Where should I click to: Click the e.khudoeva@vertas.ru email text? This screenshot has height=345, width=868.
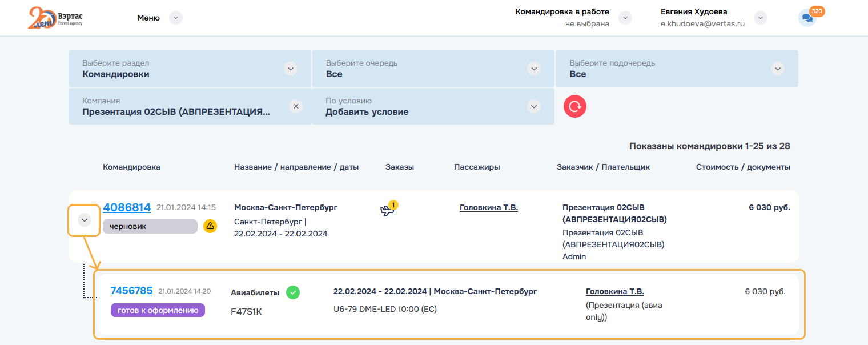(x=702, y=24)
